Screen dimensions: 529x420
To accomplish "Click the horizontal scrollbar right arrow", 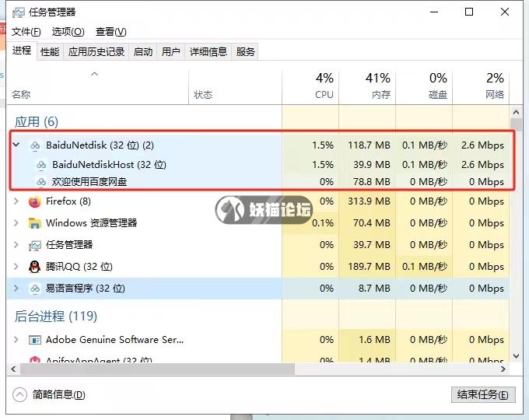I will pyautogui.click(x=503, y=369).
